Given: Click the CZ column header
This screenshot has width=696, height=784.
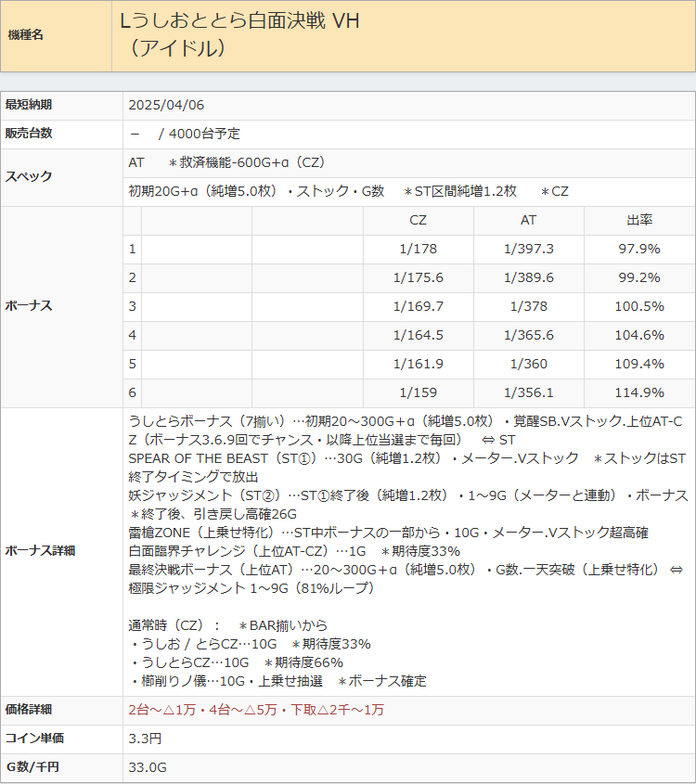Looking at the screenshot, I should [x=418, y=220].
